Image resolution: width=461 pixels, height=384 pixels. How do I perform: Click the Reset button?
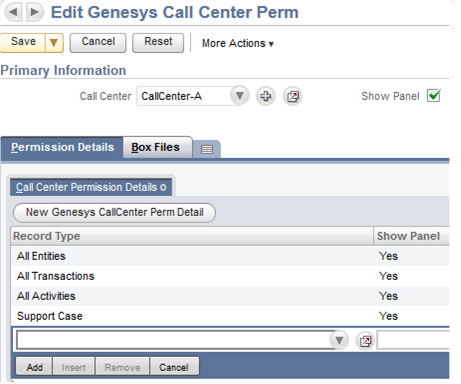(x=158, y=42)
